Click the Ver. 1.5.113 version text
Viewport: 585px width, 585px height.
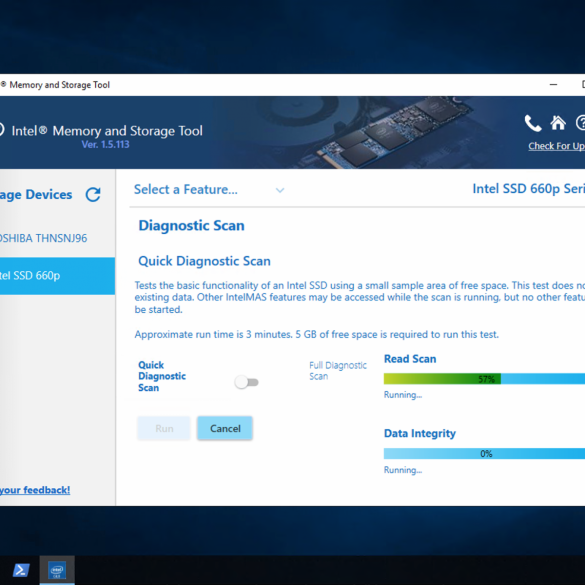click(x=105, y=144)
